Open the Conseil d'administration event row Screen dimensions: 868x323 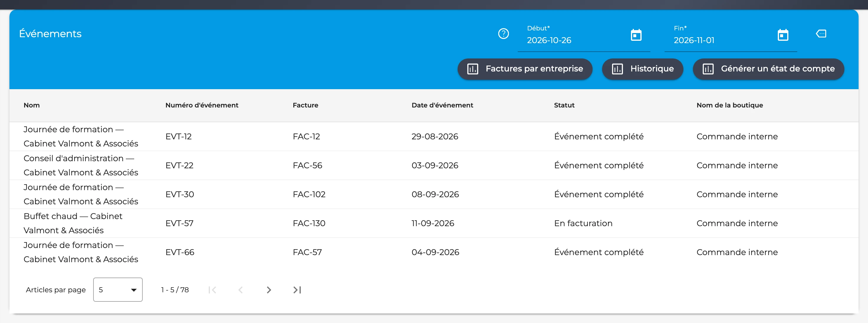[434, 165]
